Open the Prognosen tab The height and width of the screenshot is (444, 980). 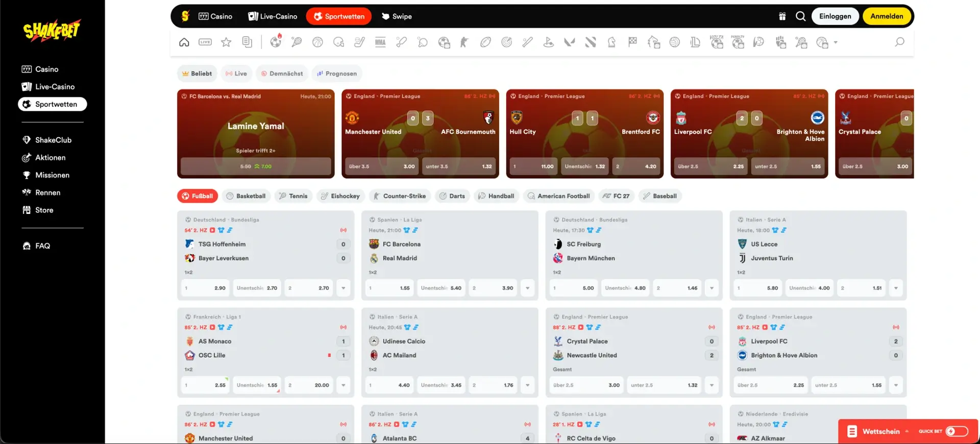coord(337,73)
